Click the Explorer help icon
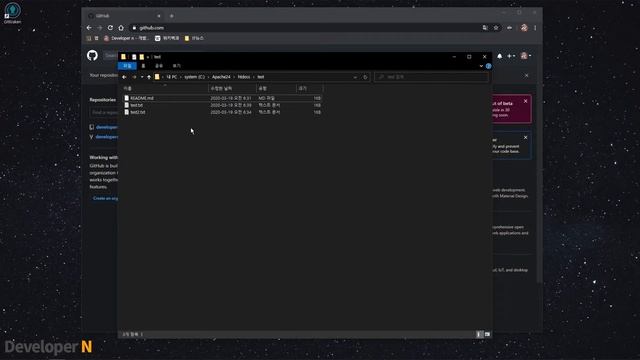 point(488,66)
